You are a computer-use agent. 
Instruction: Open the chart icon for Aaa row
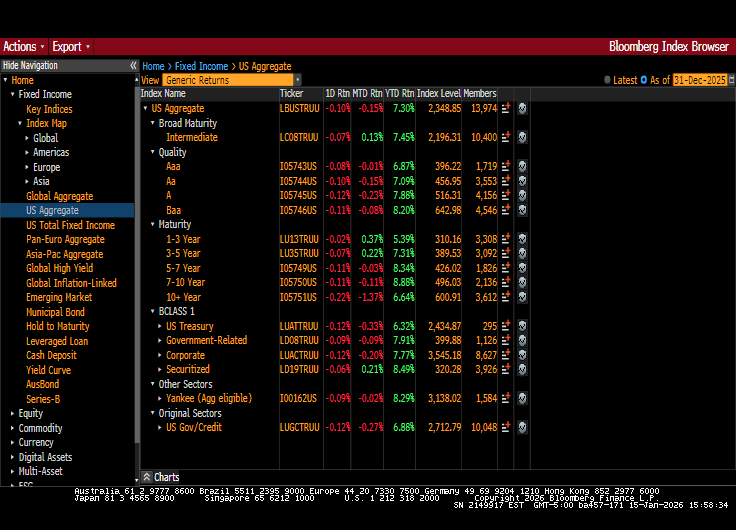(522, 167)
